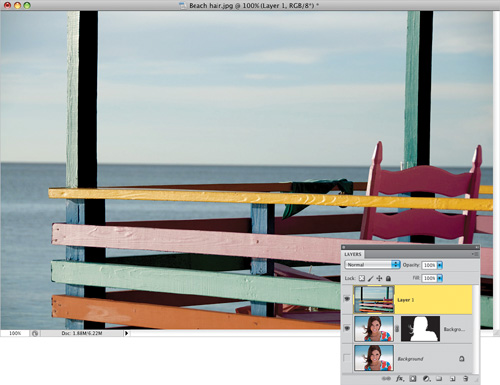The image size is (500, 385).
Task: Click the create new layer icon
Action: click(x=453, y=379)
